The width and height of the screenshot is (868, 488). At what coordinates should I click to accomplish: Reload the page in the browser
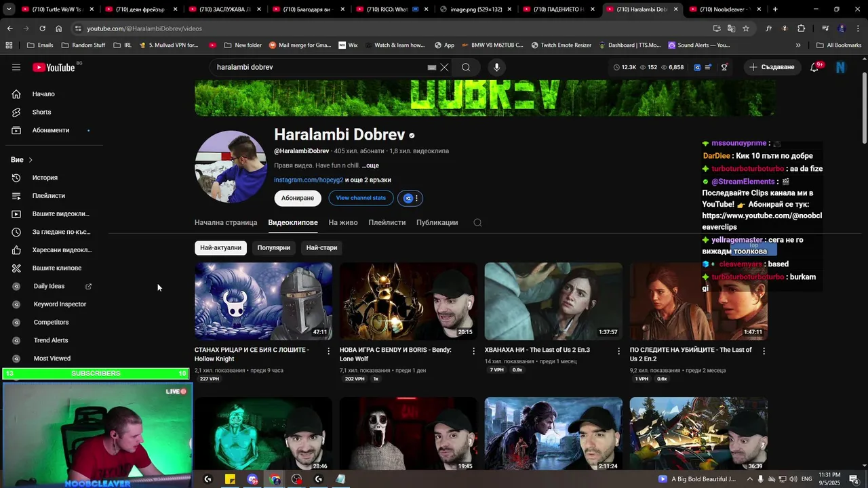pyautogui.click(x=42, y=28)
